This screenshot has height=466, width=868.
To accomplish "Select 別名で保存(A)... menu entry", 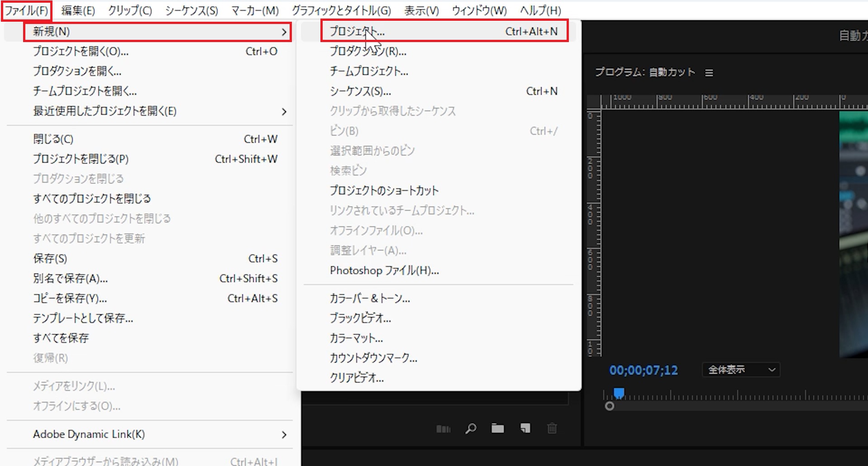I will click(70, 279).
